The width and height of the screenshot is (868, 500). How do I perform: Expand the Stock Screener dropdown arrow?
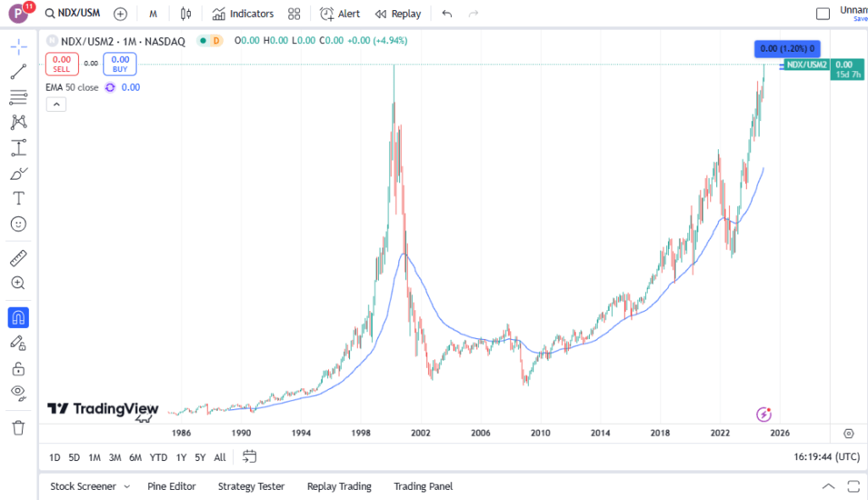[x=127, y=486]
